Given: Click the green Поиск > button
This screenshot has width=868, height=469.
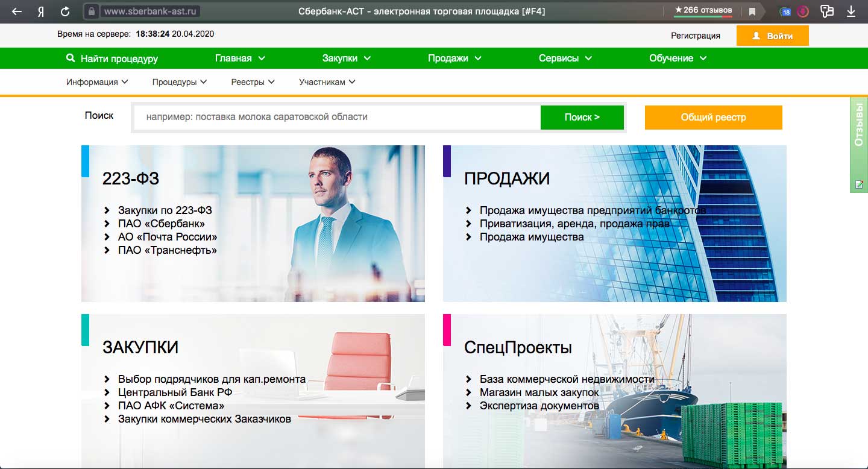Looking at the screenshot, I should pos(582,117).
